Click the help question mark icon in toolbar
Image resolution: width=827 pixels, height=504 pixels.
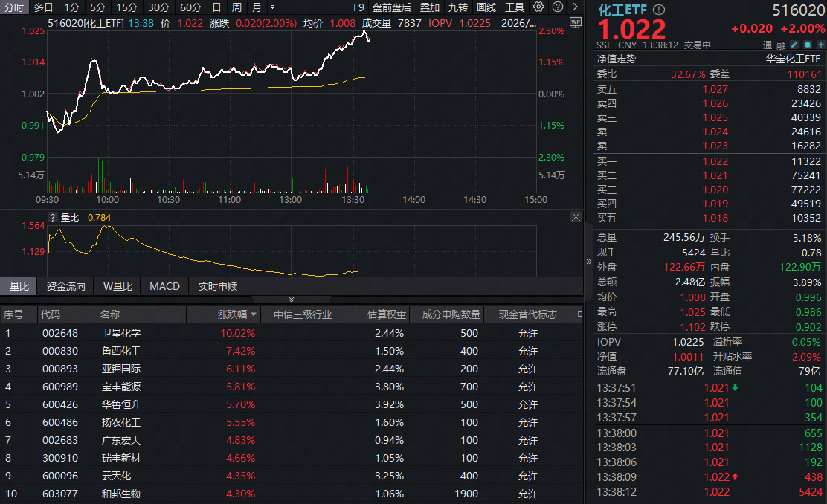[557, 7]
